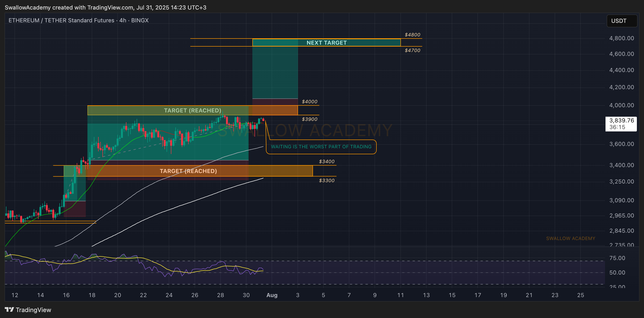Click date 12 on the time axis
This screenshot has width=644, height=318.
point(15,295)
